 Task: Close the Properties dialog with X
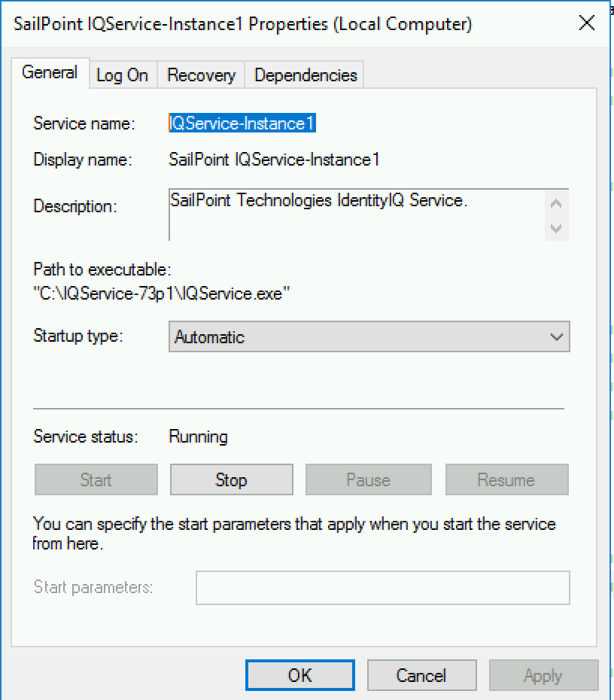[587, 23]
